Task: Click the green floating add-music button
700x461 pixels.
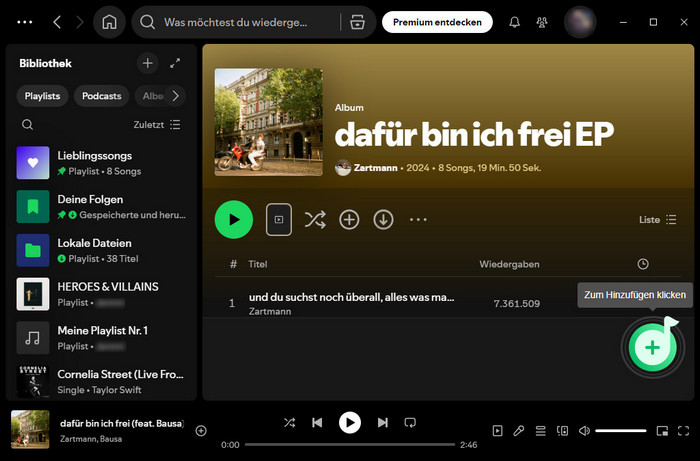Action: (652, 348)
